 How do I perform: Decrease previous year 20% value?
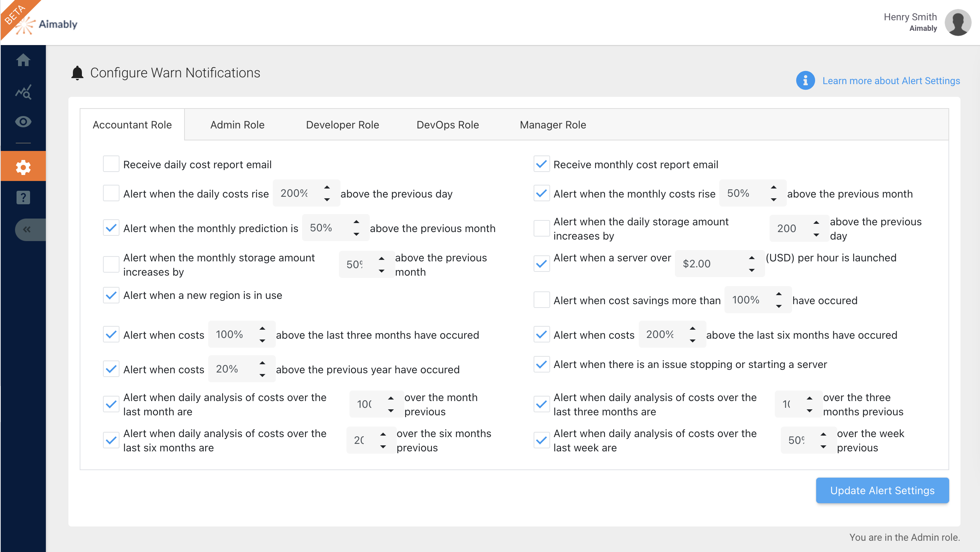262,375
